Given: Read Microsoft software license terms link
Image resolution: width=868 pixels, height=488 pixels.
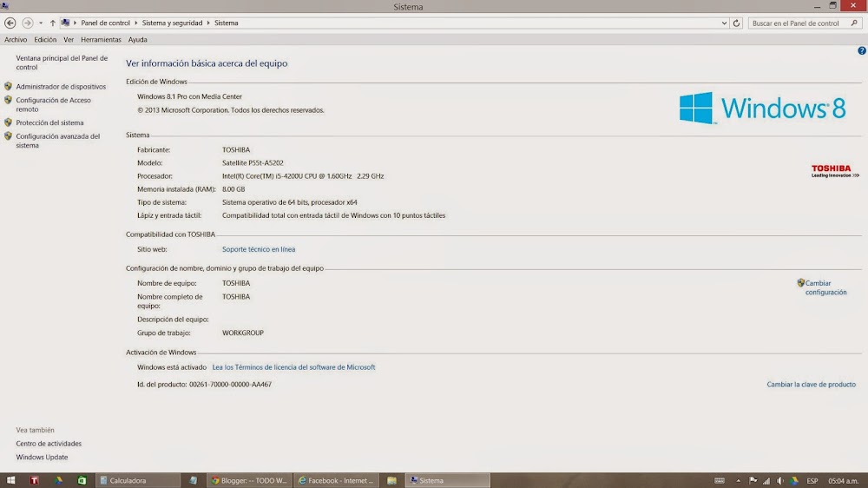Looking at the screenshot, I should (293, 367).
